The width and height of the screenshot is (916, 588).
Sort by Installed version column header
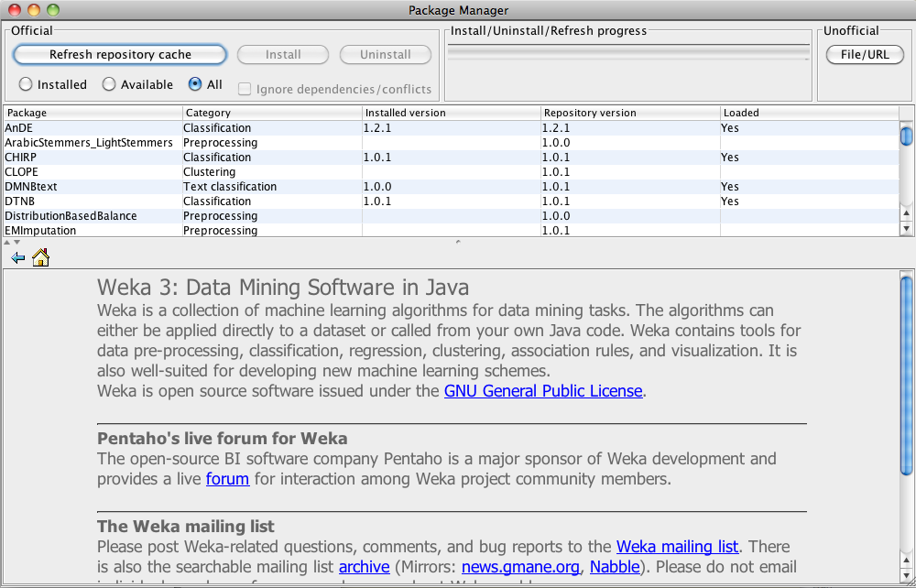click(x=452, y=113)
